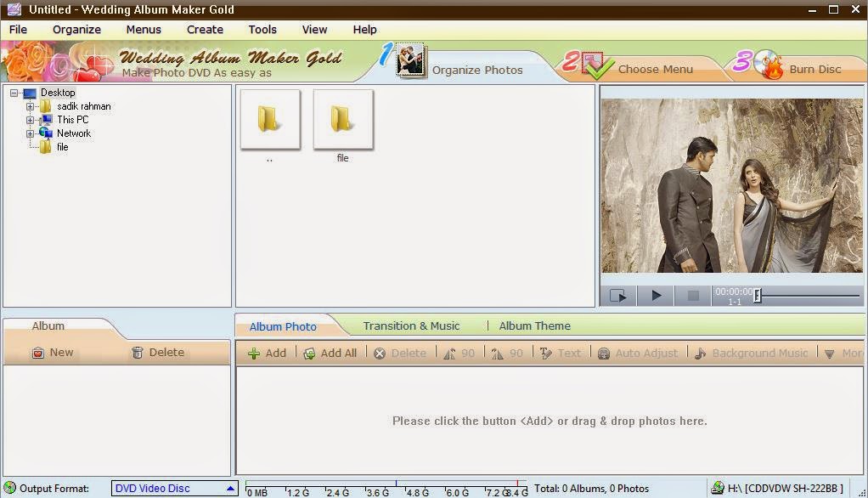Switch to the Album tab
Viewport: 868px width, 498px height.
(48, 325)
